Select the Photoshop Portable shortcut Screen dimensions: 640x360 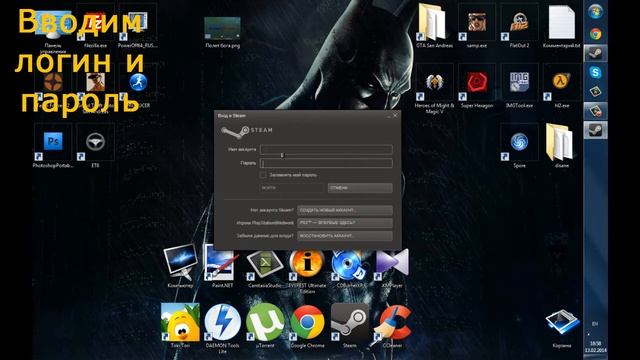53,146
